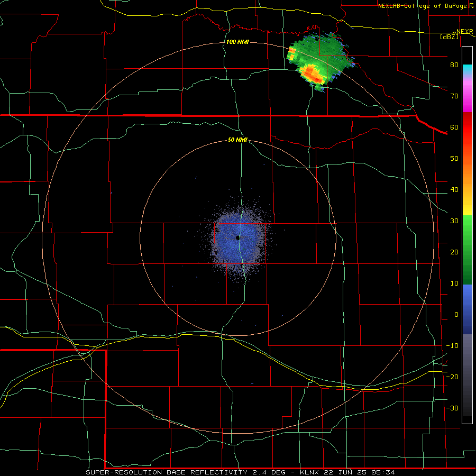
Task: Click the 50 NMI range ring label
Action: coord(237,140)
